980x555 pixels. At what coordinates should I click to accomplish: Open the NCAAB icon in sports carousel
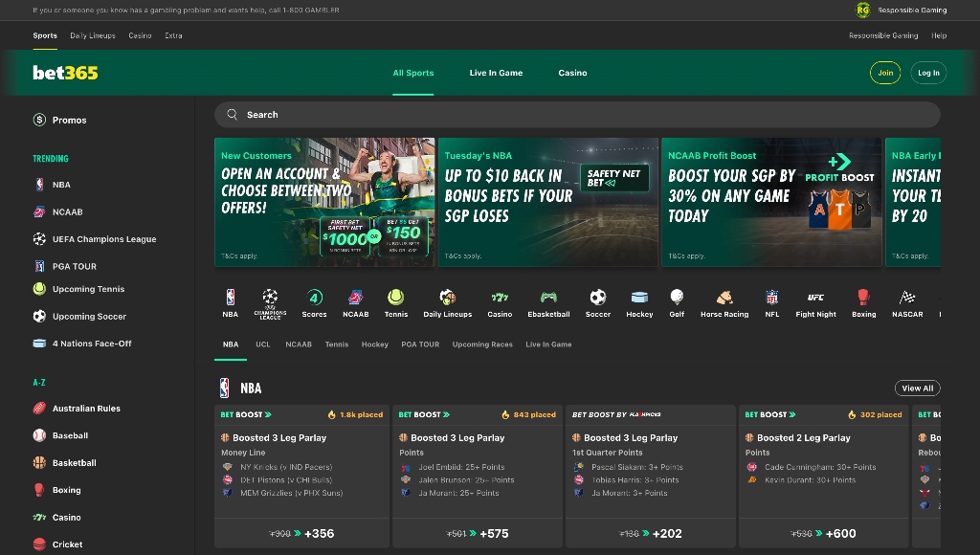click(356, 298)
